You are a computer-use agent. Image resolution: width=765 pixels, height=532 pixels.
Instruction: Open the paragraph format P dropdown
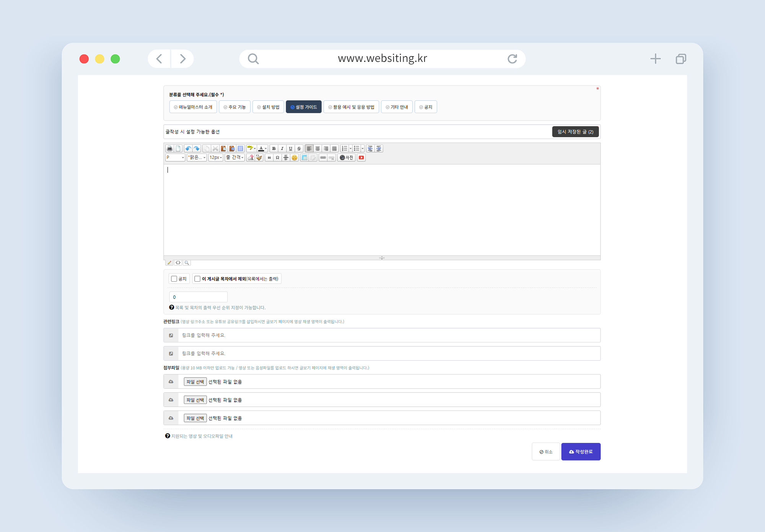175,158
